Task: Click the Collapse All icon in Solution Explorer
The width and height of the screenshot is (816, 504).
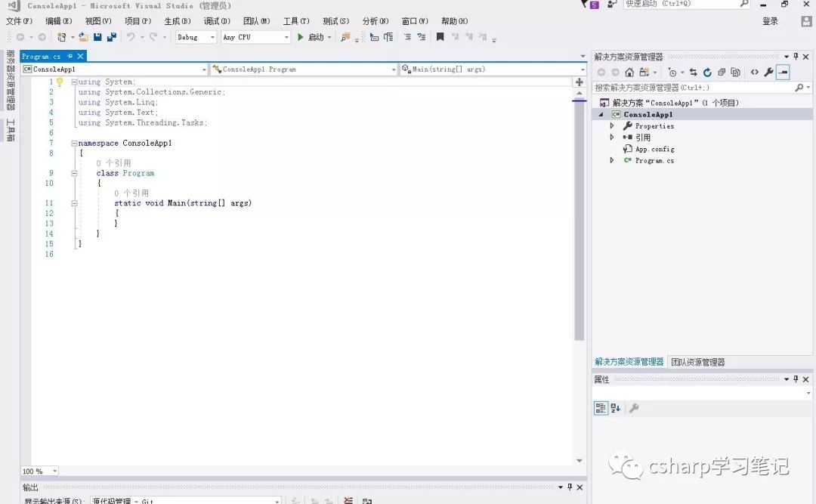Action: (x=722, y=73)
